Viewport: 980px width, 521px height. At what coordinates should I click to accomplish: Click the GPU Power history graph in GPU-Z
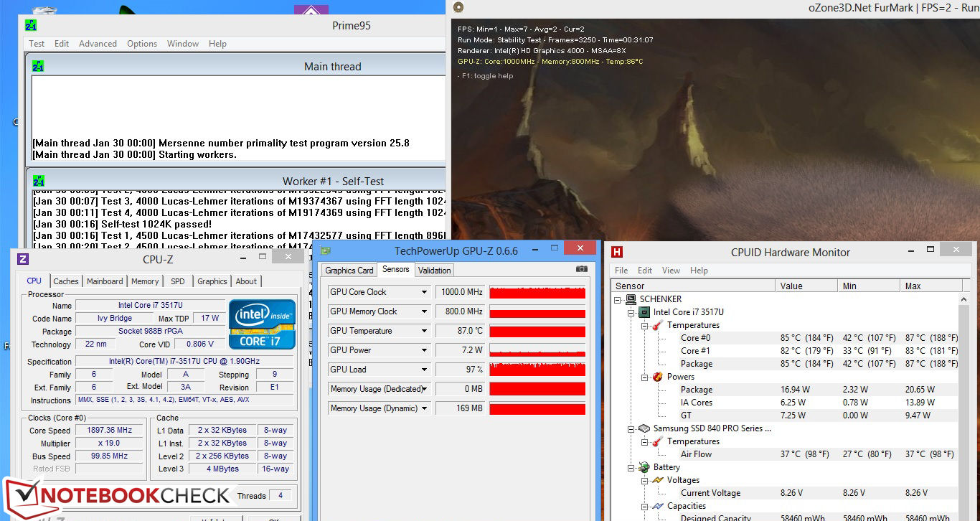(537, 350)
